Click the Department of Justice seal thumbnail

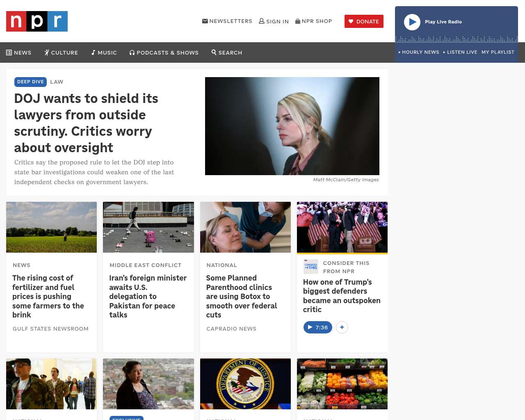[x=245, y=384]
